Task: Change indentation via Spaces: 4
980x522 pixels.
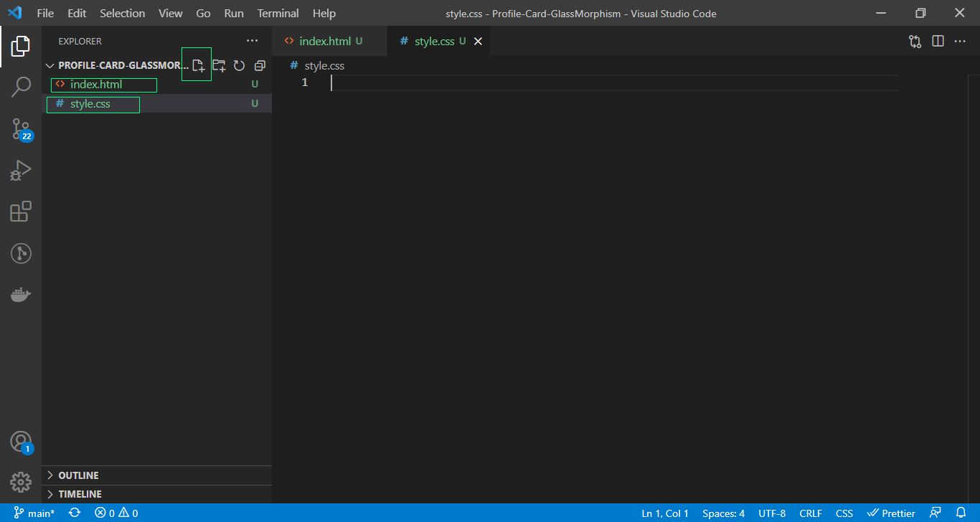Action: (723, 513)
